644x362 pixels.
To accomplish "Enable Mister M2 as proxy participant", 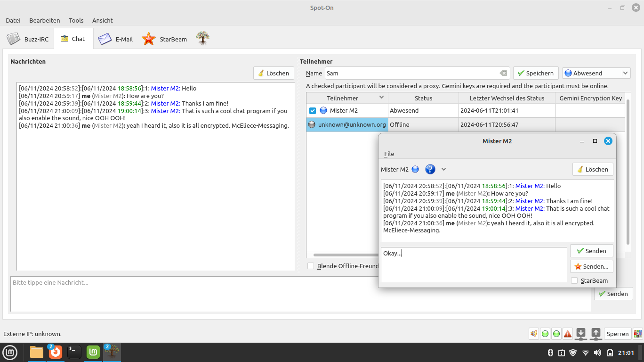I will [x=312, y=110].
